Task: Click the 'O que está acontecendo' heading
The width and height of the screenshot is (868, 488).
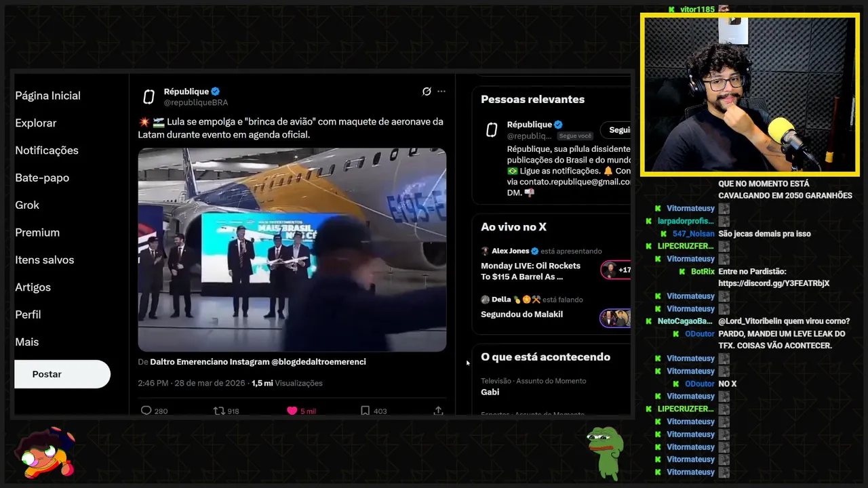Action: coord(545,357)
